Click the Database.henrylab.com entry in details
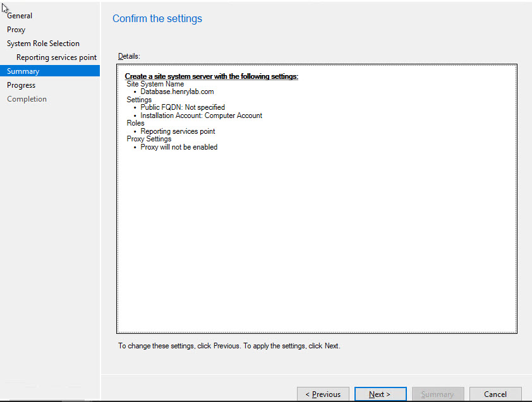 [177, 92]
